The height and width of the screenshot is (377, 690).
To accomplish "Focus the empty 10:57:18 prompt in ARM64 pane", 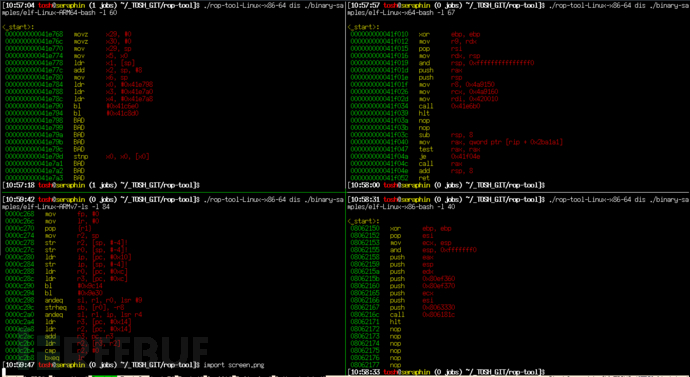I will coord(102,185).
